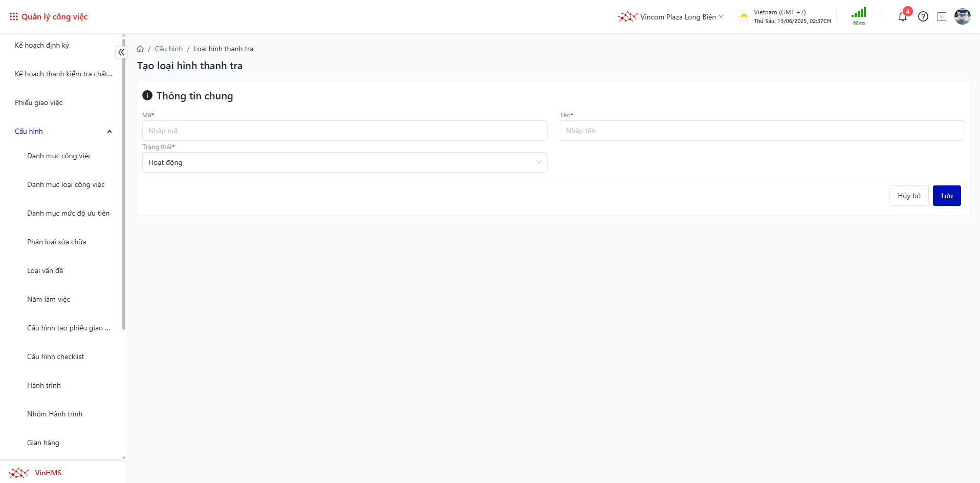
Task: Click the Vietnam (GMT +7) timezone text
Action: [780, 12]
